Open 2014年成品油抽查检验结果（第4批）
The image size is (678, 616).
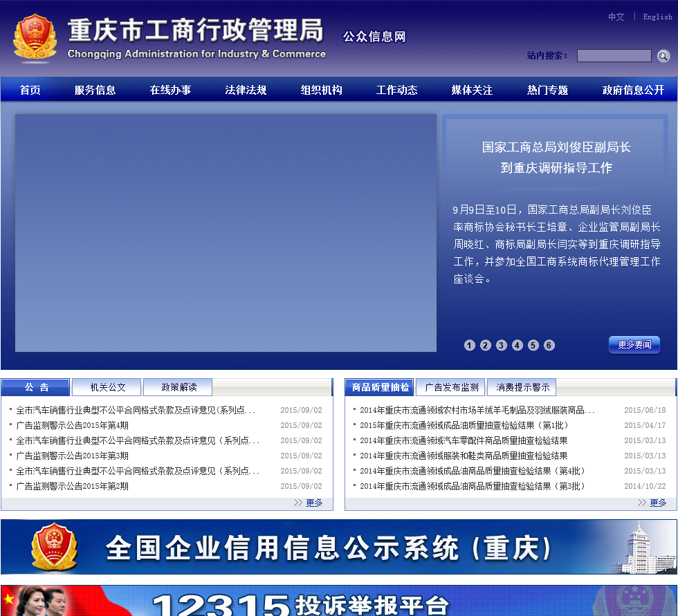click(473, 471)
